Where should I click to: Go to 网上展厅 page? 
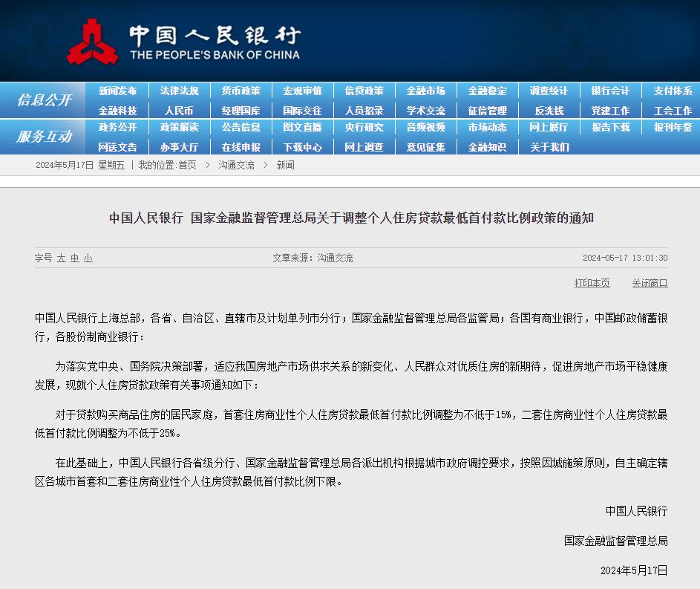tap(549, 127)
